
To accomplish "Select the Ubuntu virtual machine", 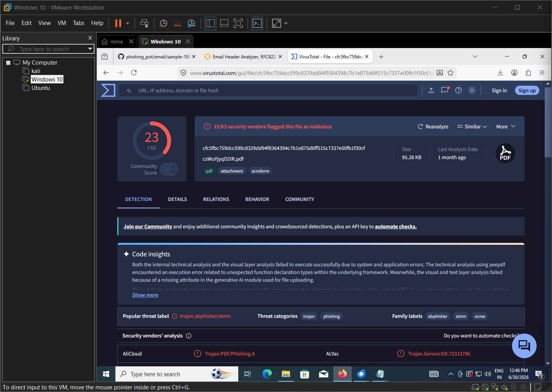I will point(41,88).
